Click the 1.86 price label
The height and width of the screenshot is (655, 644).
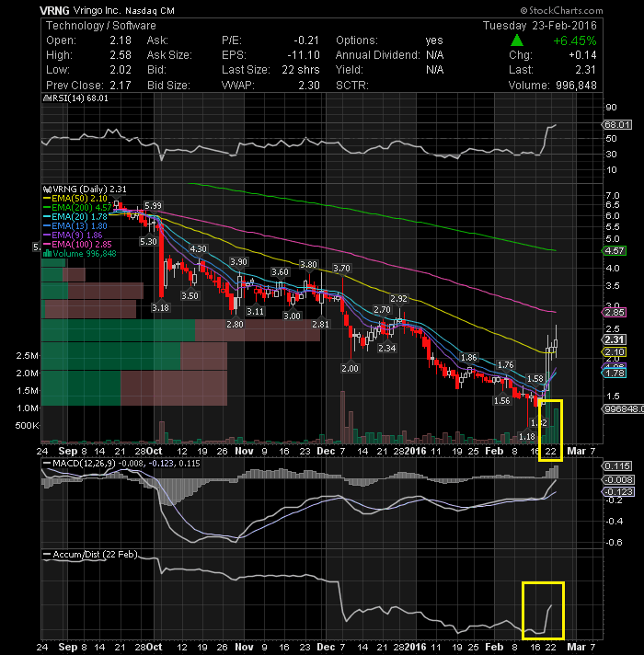468,358
